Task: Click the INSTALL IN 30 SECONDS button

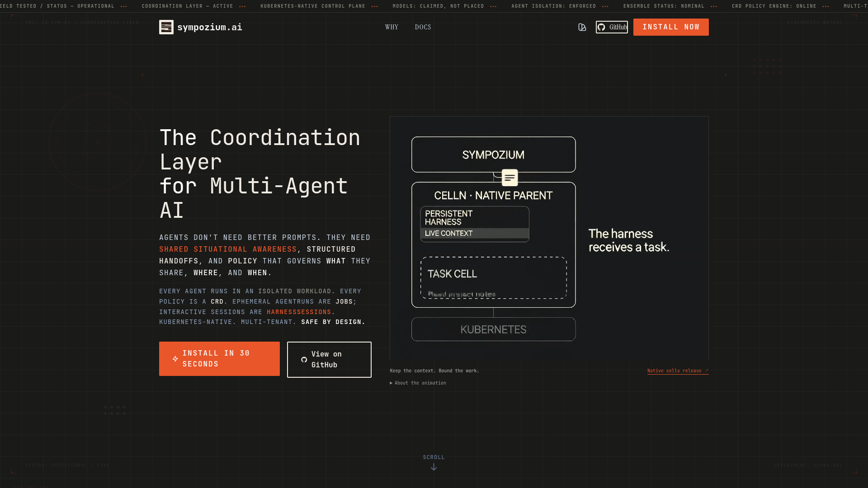Action: point(219,359)
